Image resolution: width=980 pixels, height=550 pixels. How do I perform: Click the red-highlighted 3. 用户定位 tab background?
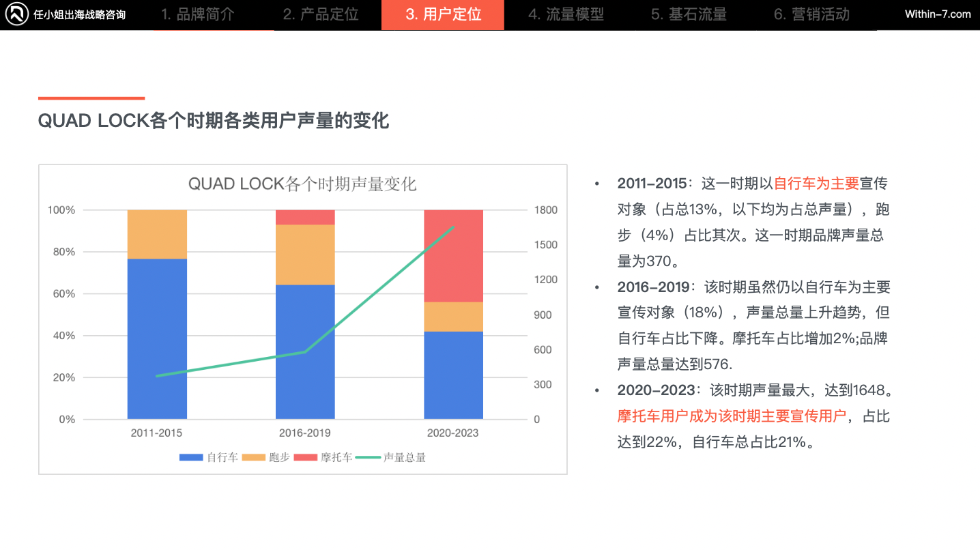[442, 14]
